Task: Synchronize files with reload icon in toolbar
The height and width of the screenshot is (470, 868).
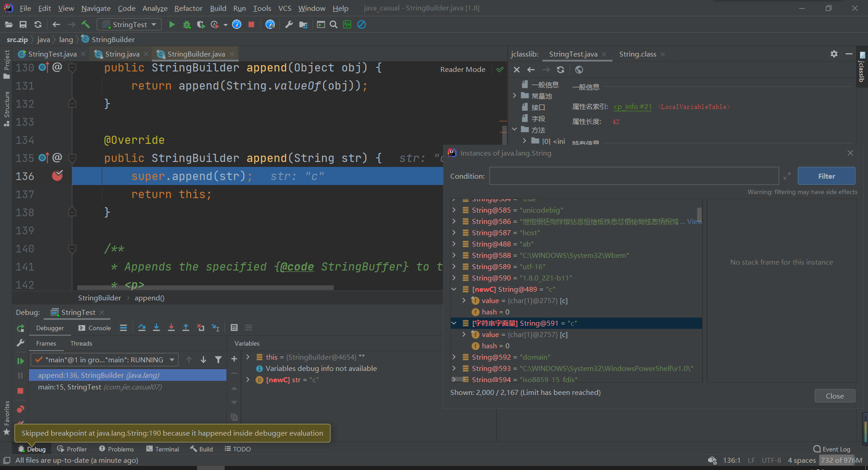Action: [38, 24]
